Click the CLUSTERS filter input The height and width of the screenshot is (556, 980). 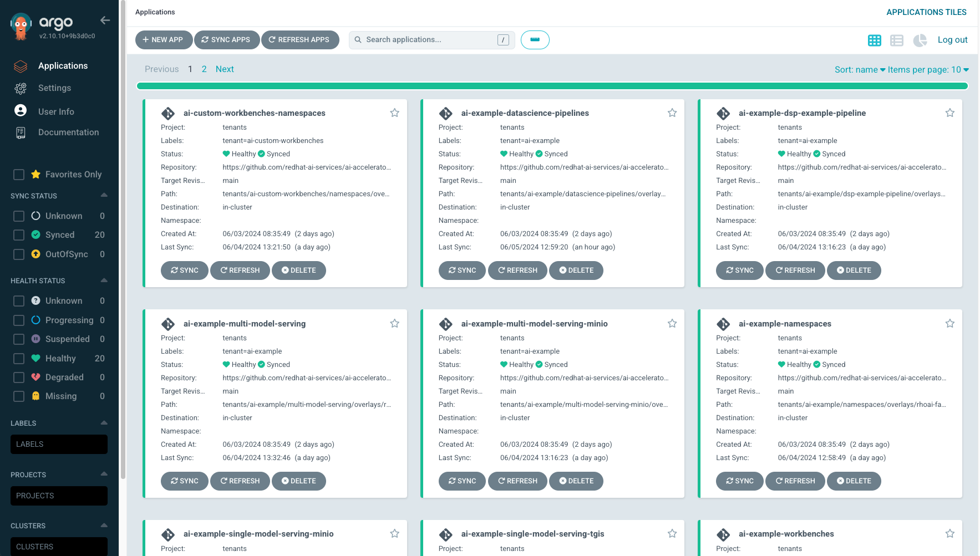59,547
